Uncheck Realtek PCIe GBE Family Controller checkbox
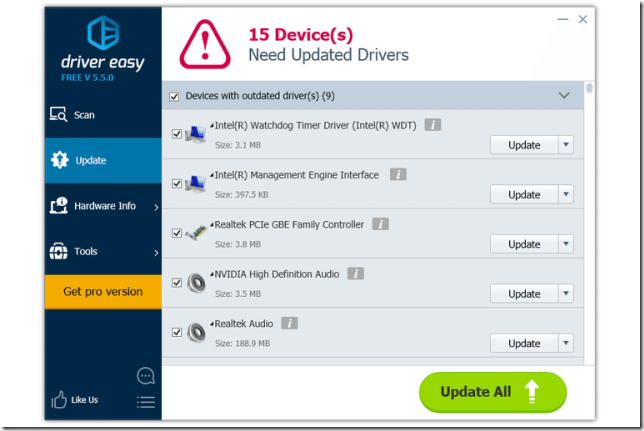Screen dimensions: 644x431 pyautogui.click(x=177, y=233)
